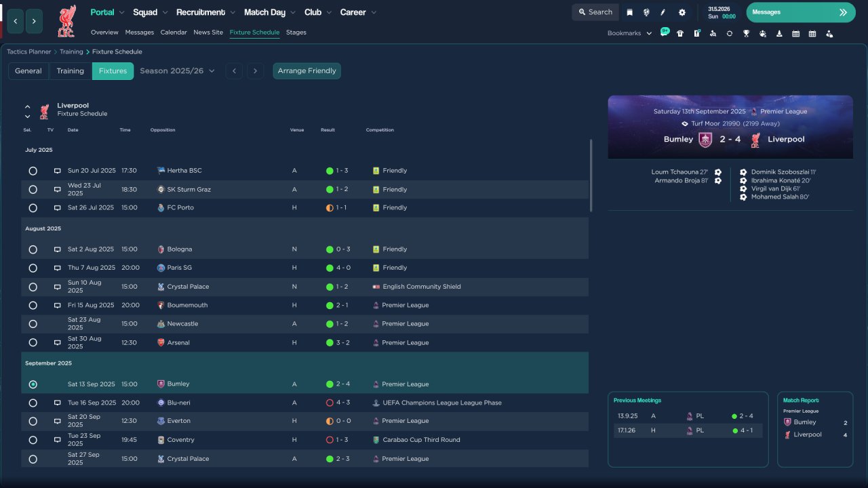Viewport: 868px width, 488px height.
Task: Open the Calendar tab
Action: pos(174,33)
